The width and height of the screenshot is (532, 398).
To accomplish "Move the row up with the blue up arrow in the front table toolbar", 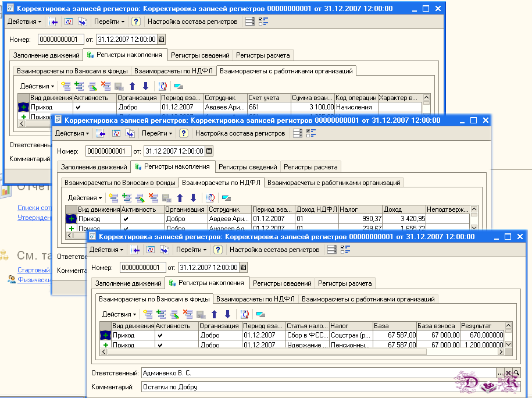I will coord(214,314).
